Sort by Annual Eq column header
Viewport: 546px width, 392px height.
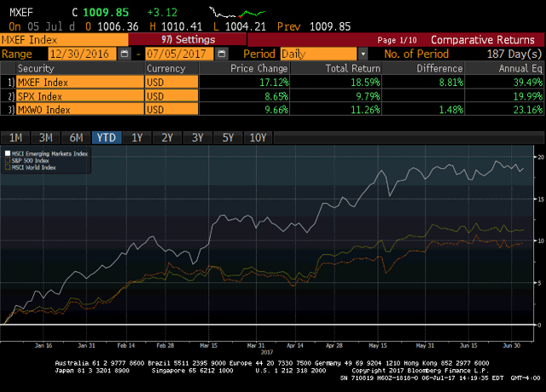[x=504, y=68]
